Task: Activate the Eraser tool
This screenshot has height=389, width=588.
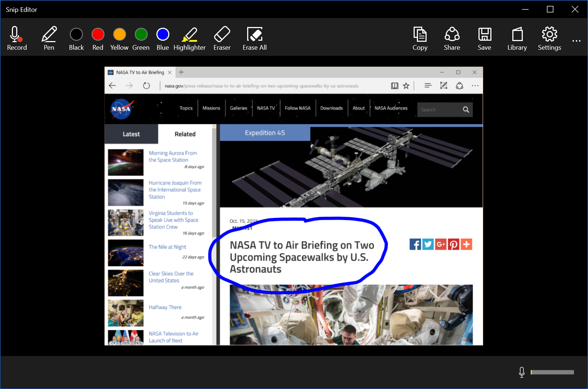Action: pos(222,38)
